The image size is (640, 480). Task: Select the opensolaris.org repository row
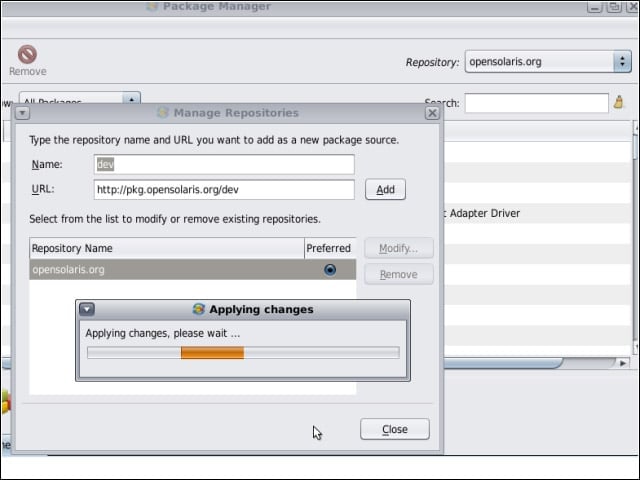[x=193, y=270]
